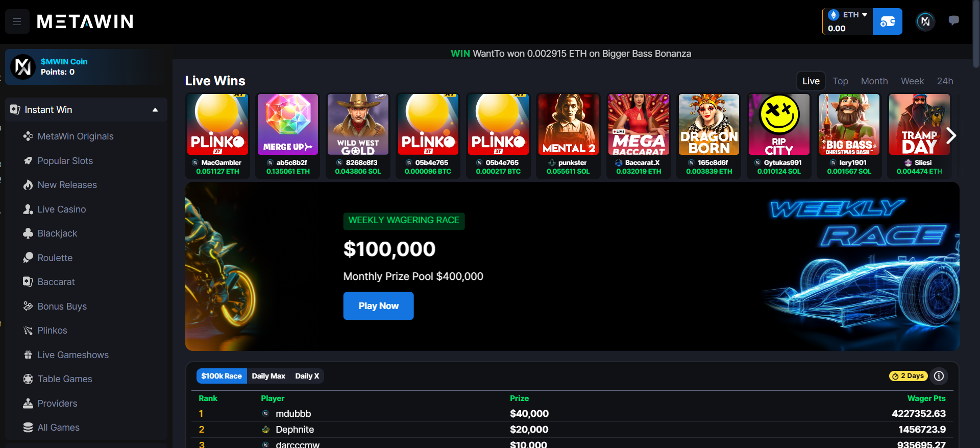Image resolution: width=980 pixels, height=448 pixels.
Task: Click the wallet deposit icon
Action: [x=887, y=21]
